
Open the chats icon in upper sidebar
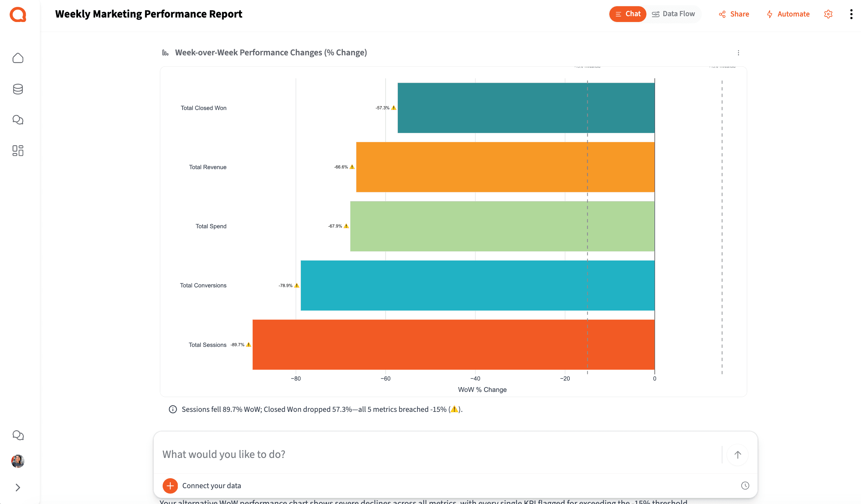tap(18, 120)
